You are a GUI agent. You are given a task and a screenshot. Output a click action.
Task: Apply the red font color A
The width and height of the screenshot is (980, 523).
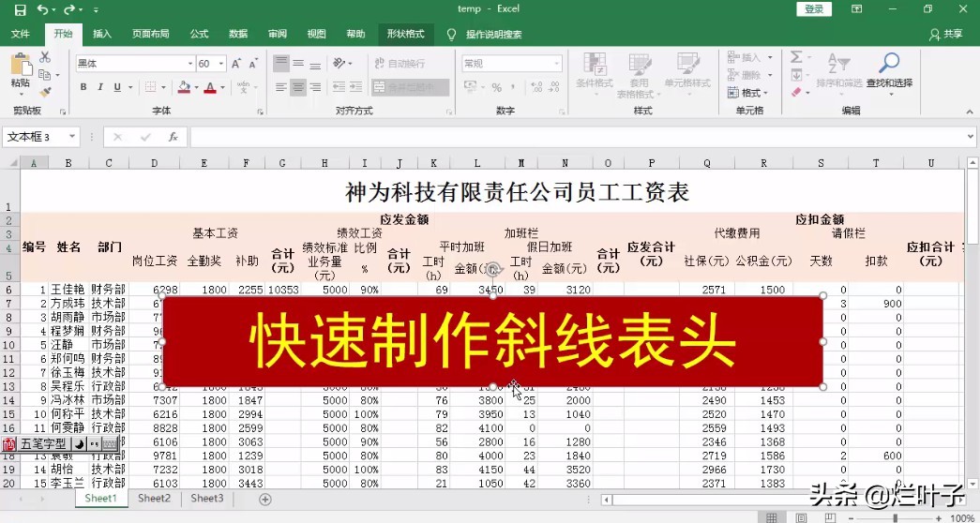(x=210, y=87)
